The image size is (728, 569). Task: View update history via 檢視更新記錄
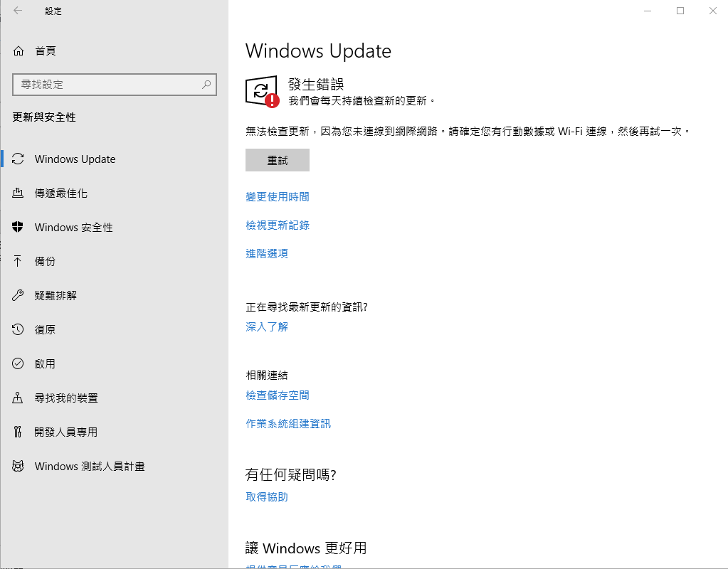[277, 225]
